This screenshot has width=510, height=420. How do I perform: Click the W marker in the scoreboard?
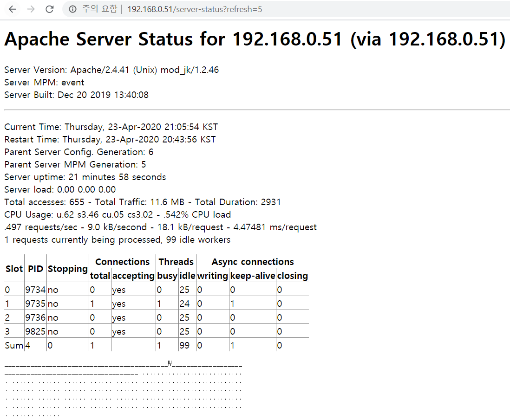click(170, 363)
